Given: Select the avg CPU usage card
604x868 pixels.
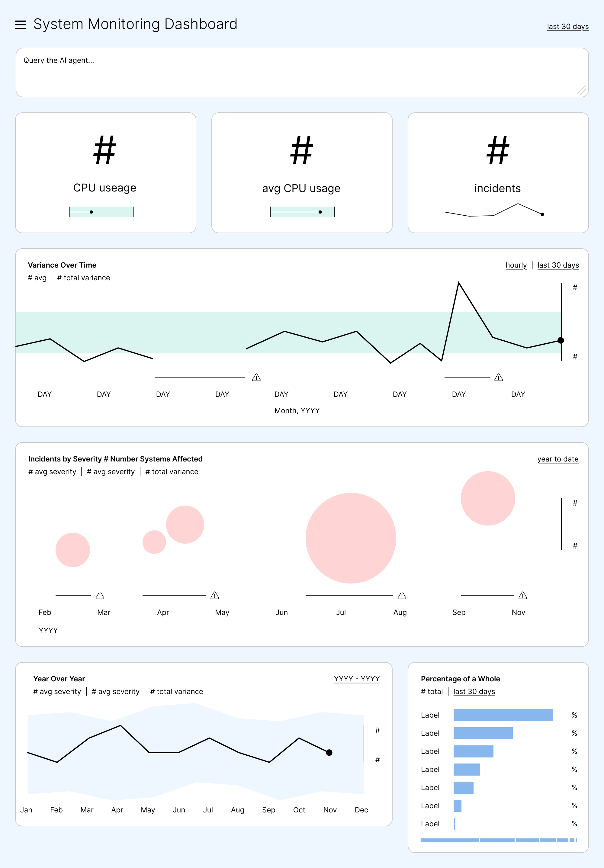Looking at the screenshot, I should 302,172.
